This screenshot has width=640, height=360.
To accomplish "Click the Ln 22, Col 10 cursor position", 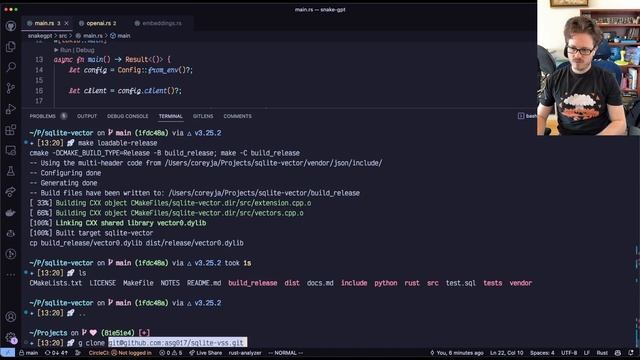I will click(x=507, y=353).
